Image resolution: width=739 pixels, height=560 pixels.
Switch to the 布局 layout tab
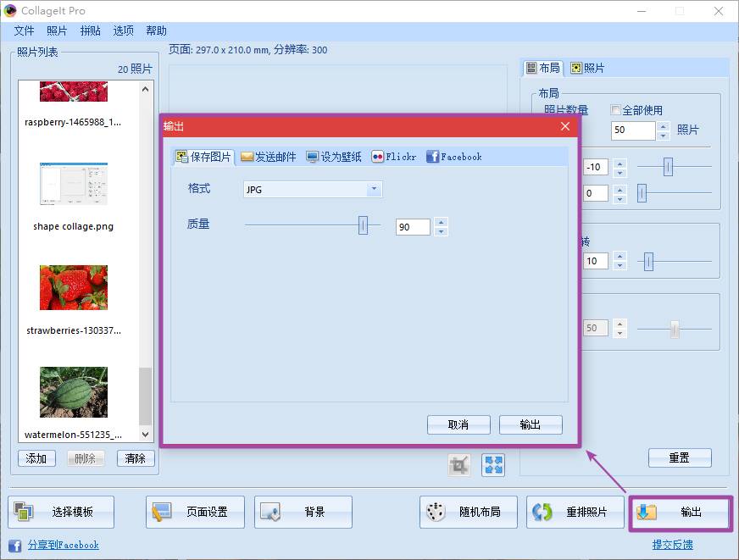pos(543,68)
